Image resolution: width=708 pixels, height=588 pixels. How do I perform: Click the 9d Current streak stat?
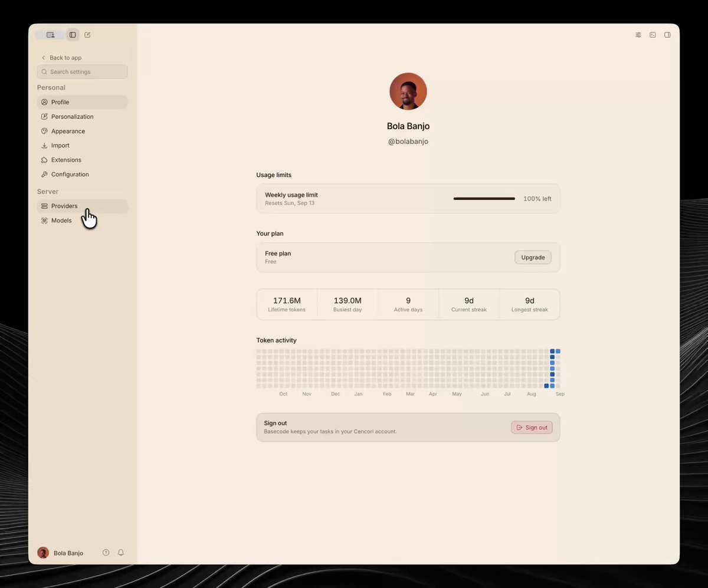[x=469, y=304]
